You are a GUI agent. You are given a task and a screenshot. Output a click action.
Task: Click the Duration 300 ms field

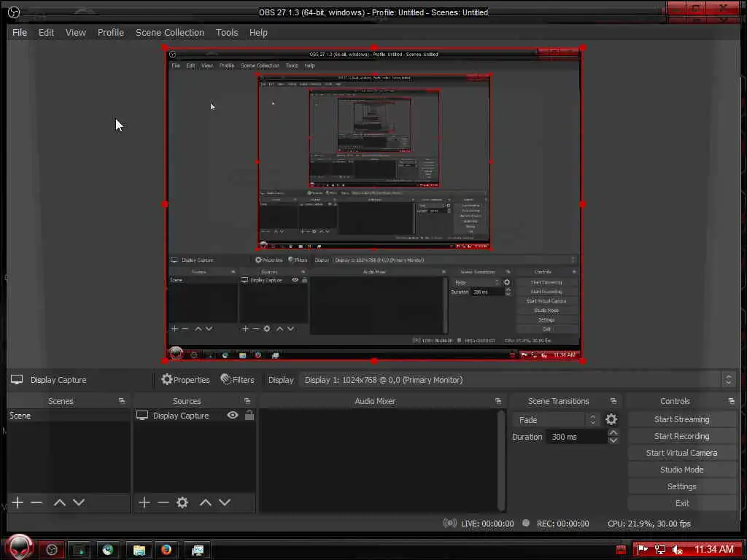(x=578, y=437)
